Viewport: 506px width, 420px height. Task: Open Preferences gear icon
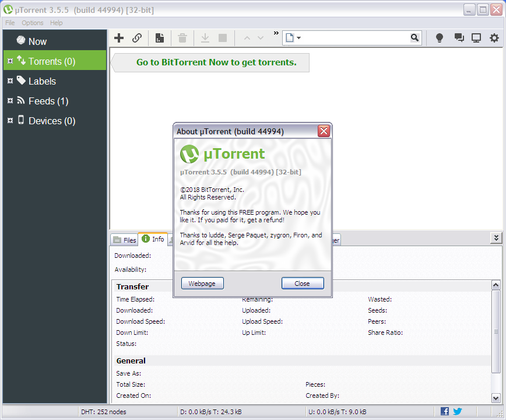pyautogui.click(x=494, y=38)
